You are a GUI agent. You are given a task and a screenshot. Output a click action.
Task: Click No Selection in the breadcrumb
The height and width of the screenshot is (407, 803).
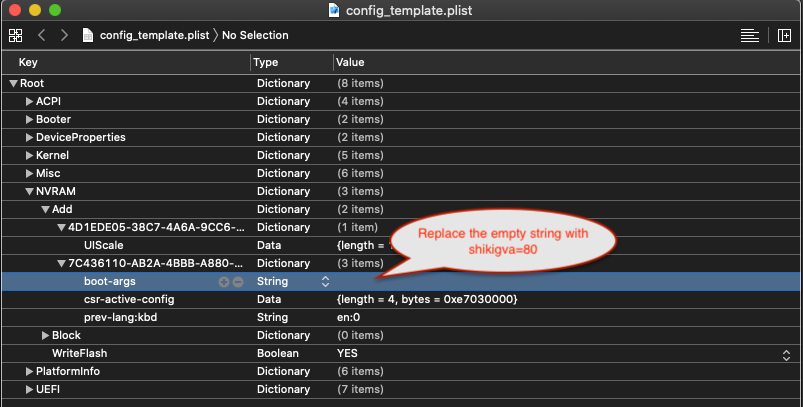[255, 35]
